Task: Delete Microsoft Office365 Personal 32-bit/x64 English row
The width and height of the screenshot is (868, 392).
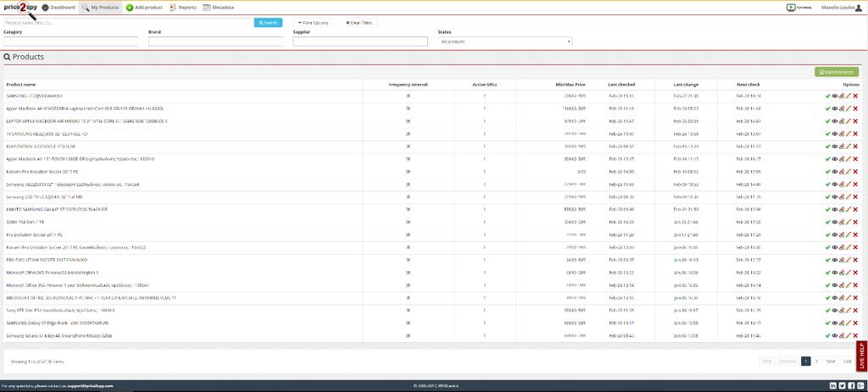Action: (855, 273)
